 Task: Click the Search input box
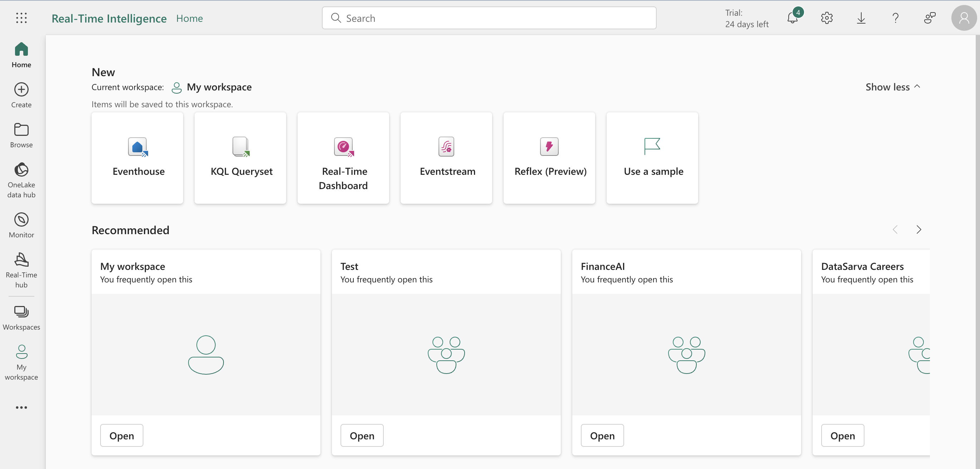(x=489, y=18)
